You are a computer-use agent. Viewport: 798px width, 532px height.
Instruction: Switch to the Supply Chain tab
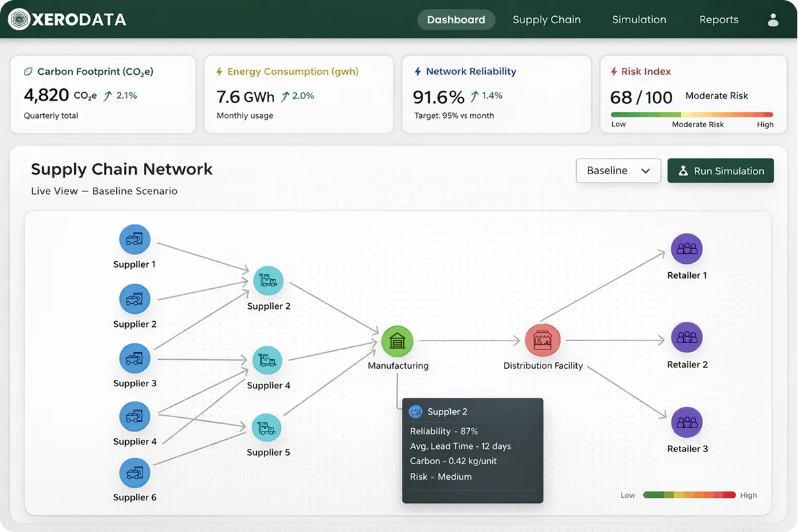pyautogui.click(x=546, y=19)
